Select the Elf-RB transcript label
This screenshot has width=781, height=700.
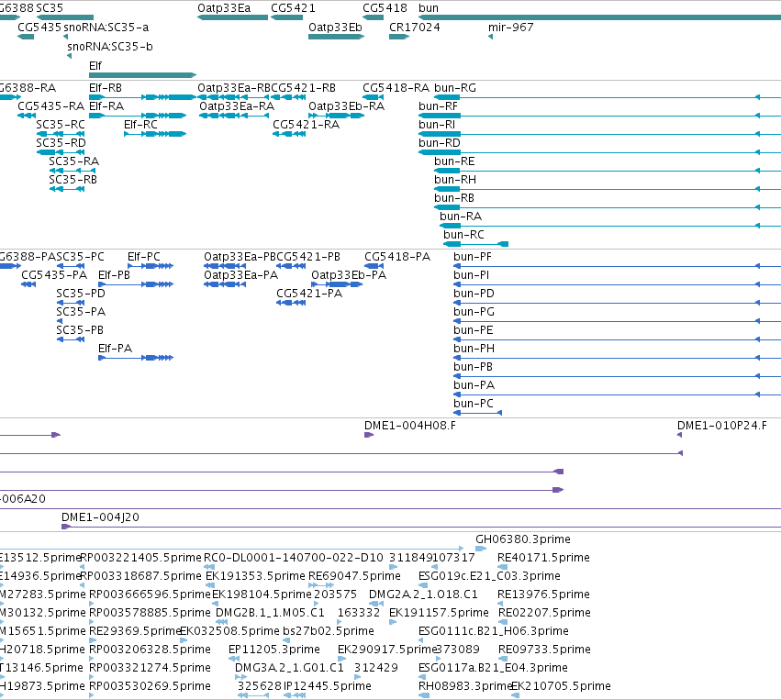(x=106, y=88)
